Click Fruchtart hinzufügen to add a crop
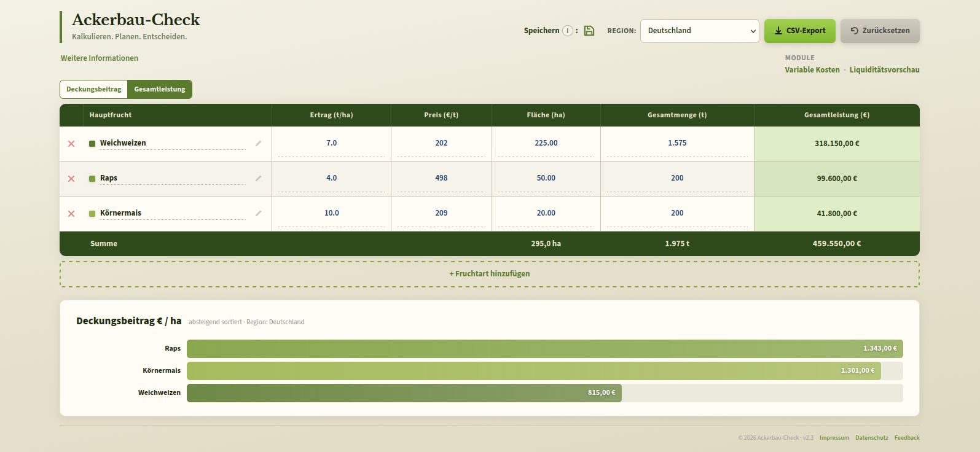Screen dimensions: 980x452 point(490,274)
